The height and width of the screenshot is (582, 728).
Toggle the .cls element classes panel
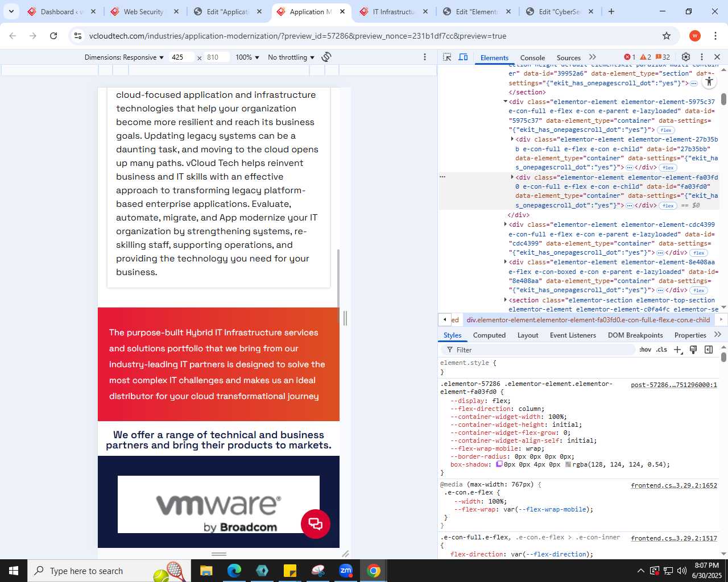(x=661, y=350)
